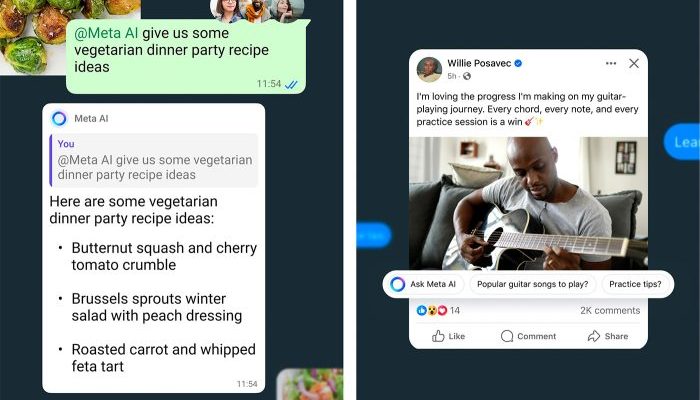Click the @Meta AI mention in green message
This screenshot has width=700, height=400.
pyautogui.click(x=106, y=33)
